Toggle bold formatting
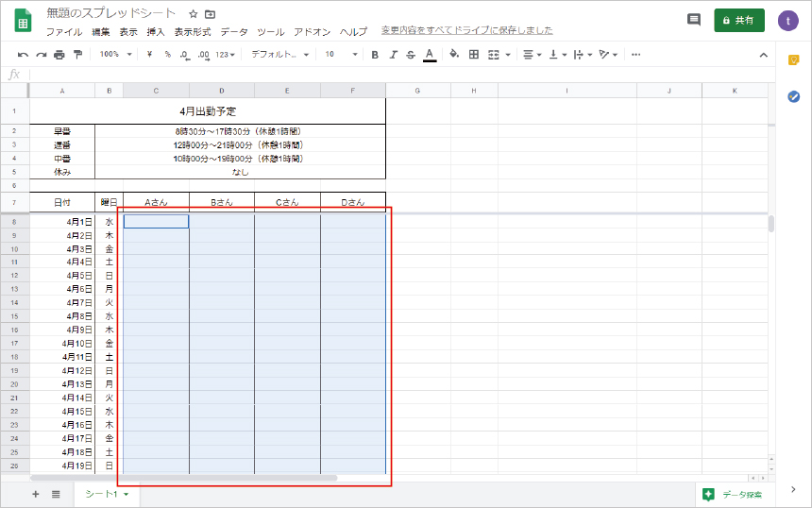 pyautogui.click(x=375, y=55)
